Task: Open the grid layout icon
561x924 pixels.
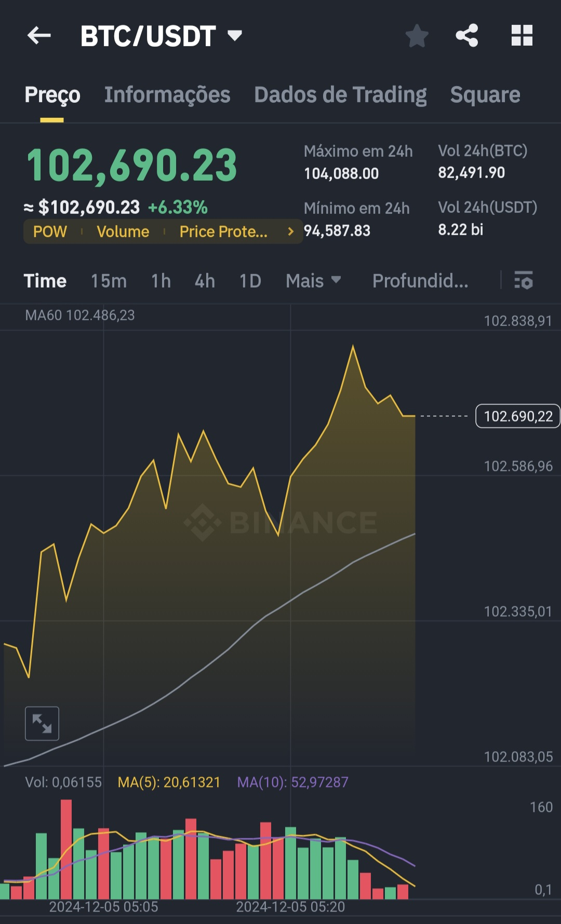Action: 522,36
